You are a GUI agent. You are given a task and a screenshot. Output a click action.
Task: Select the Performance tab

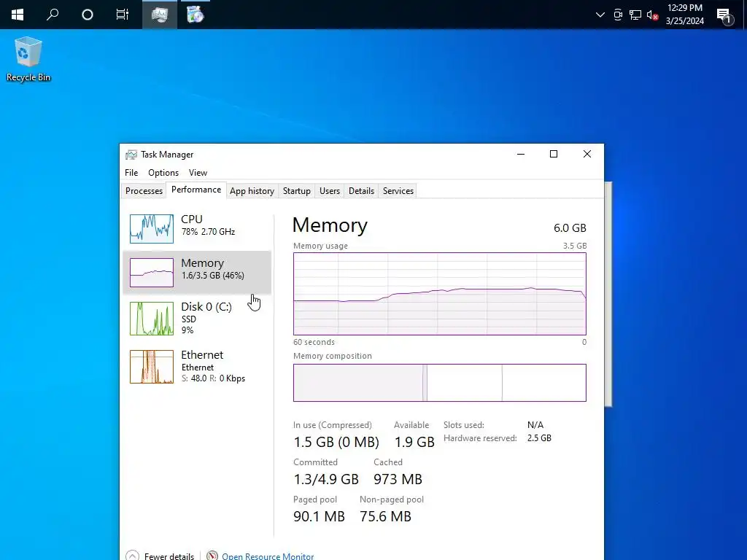point(196,190)
